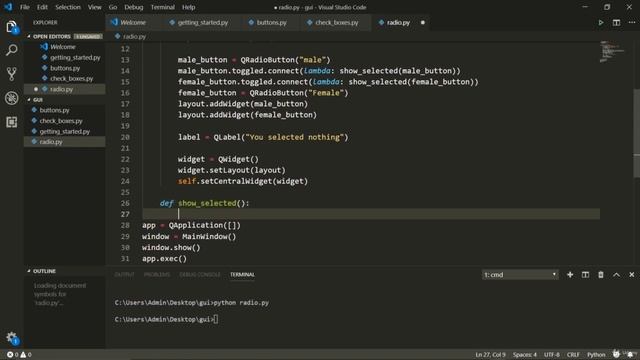Screen dimensions: 640x360
Task: Open check_boxes.py under Open Editors
Action: [x=71, y=78]
